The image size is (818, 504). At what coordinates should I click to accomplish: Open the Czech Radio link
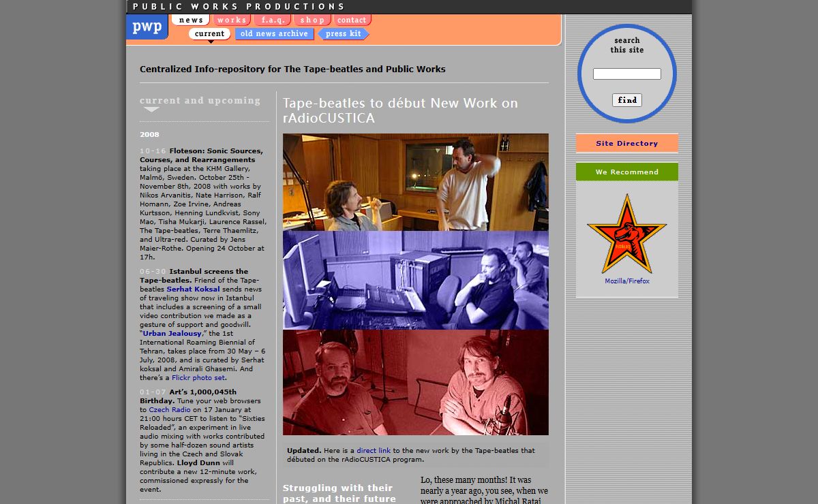point(170,409)
